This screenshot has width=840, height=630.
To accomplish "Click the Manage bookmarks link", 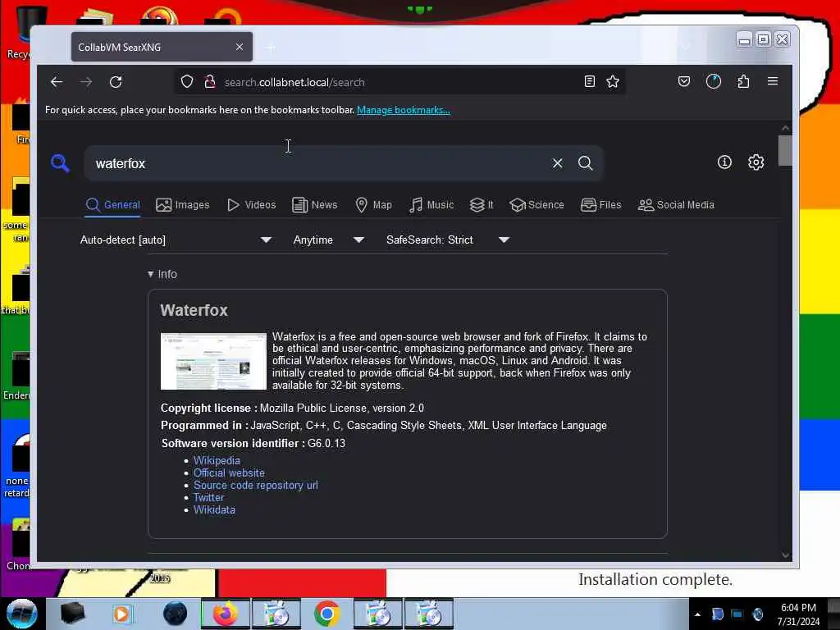I will (x=404, y=110).
